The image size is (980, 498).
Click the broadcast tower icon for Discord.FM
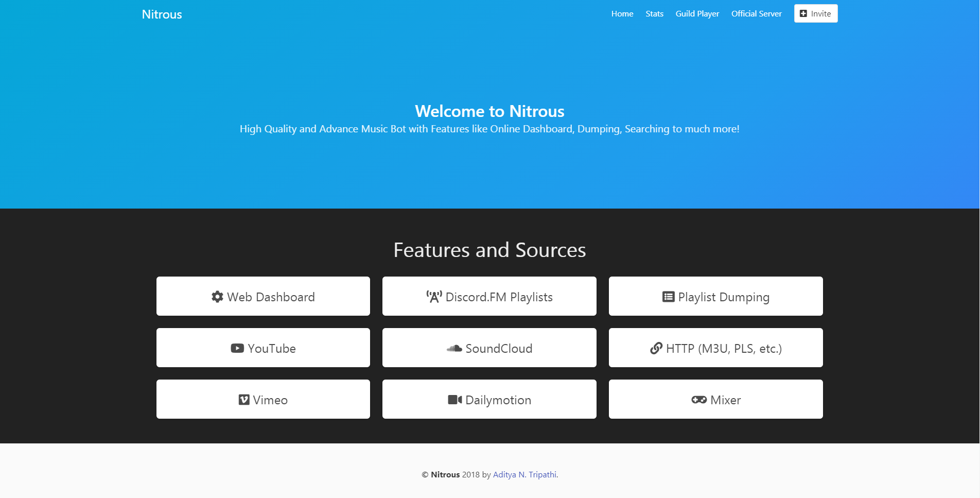434,297
